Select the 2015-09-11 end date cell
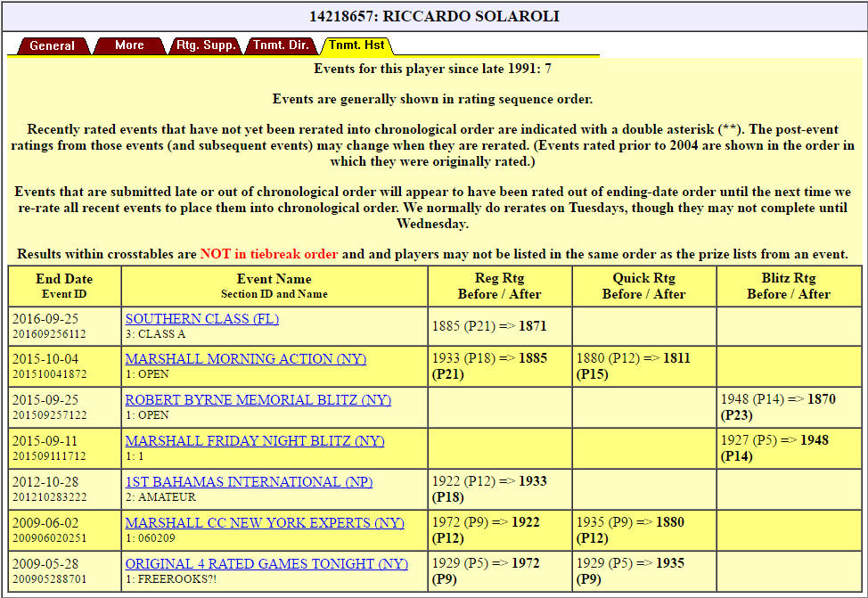 [x=65, y=448]
